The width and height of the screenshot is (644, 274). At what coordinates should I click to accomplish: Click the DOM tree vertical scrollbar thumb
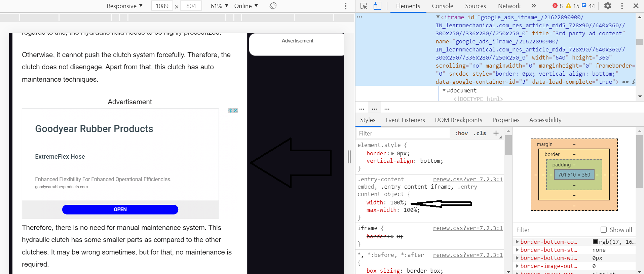click(639, 42)
